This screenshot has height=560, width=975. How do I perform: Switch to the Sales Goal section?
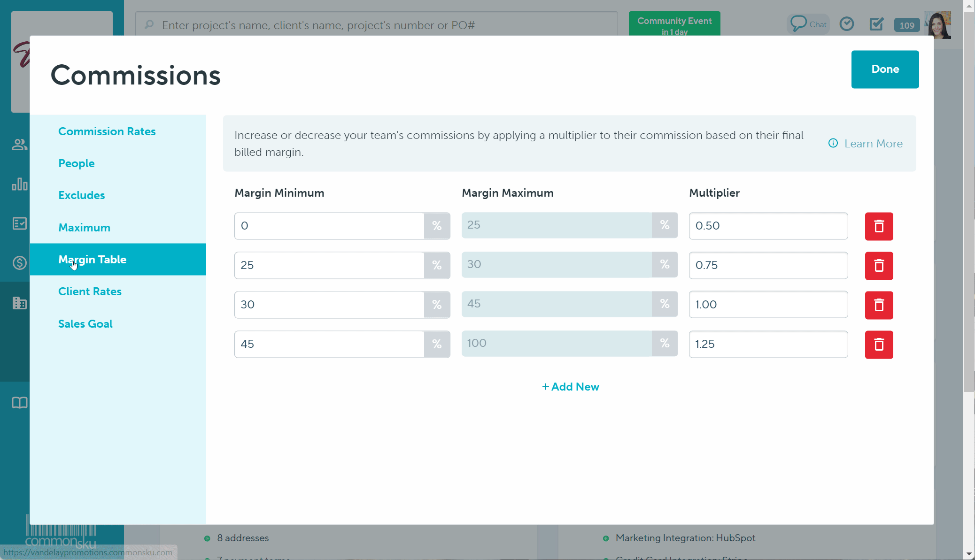85,323
